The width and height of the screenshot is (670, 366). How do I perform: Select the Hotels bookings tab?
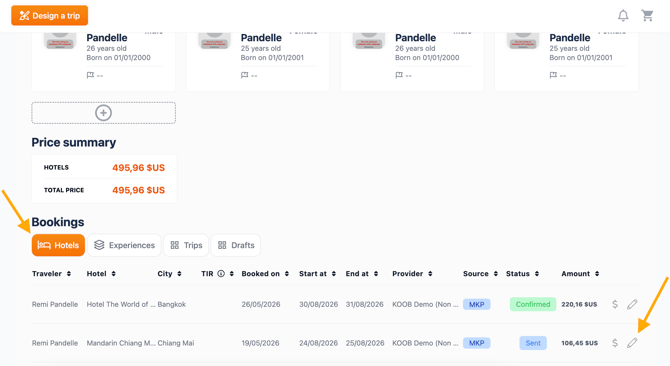coord(58,245)
